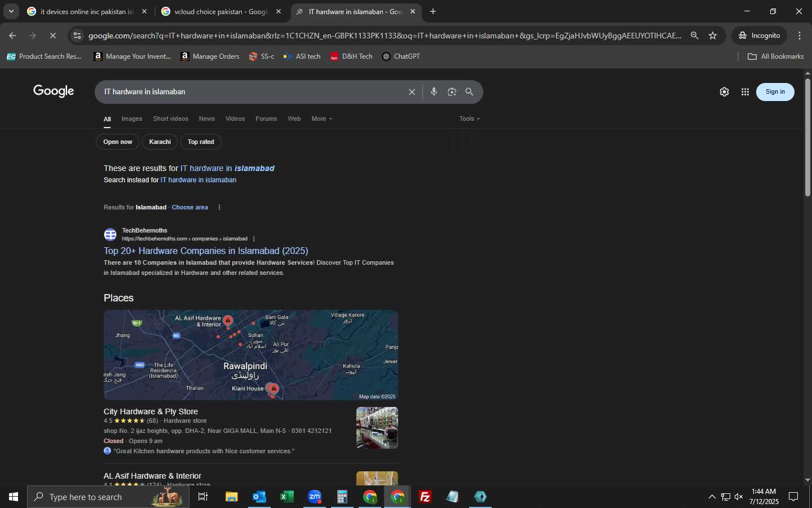This screenshot has width=812, height=508.
Task: Open City Hardware & Ply Store listing
Action: [151, 411]
